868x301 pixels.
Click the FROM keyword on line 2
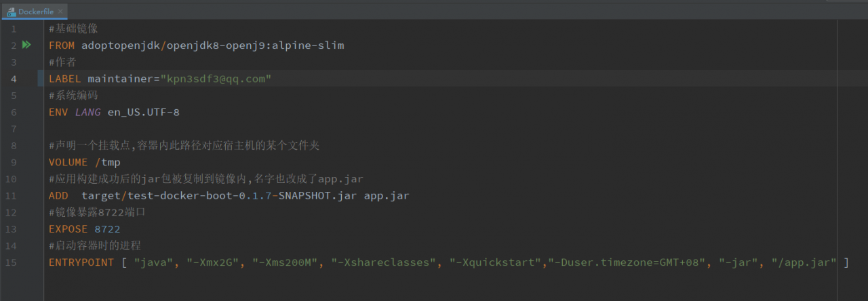pyautogui.click(x=62, y=45)
